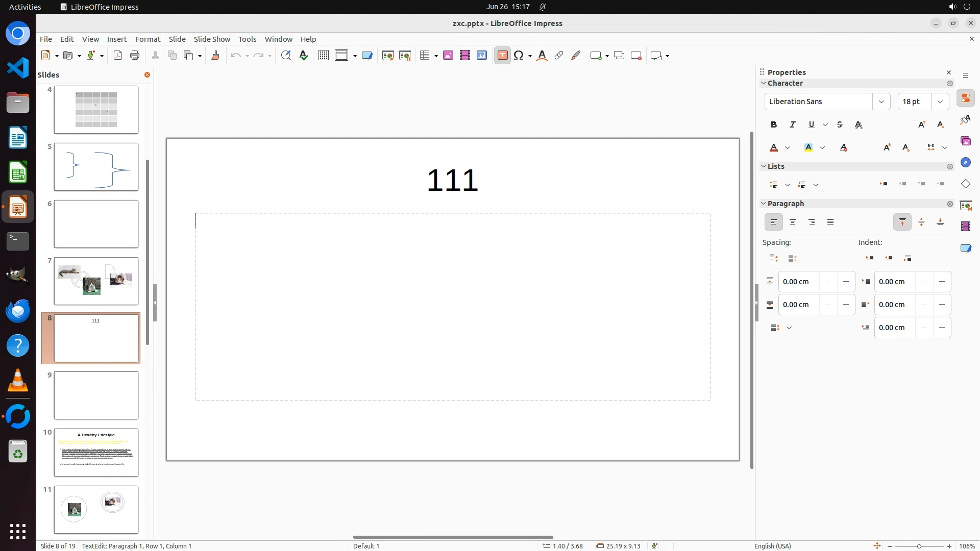Toggle Italic formatting in sidebar
This screenshot has height=551, width=980.
(x=792, y=124)
